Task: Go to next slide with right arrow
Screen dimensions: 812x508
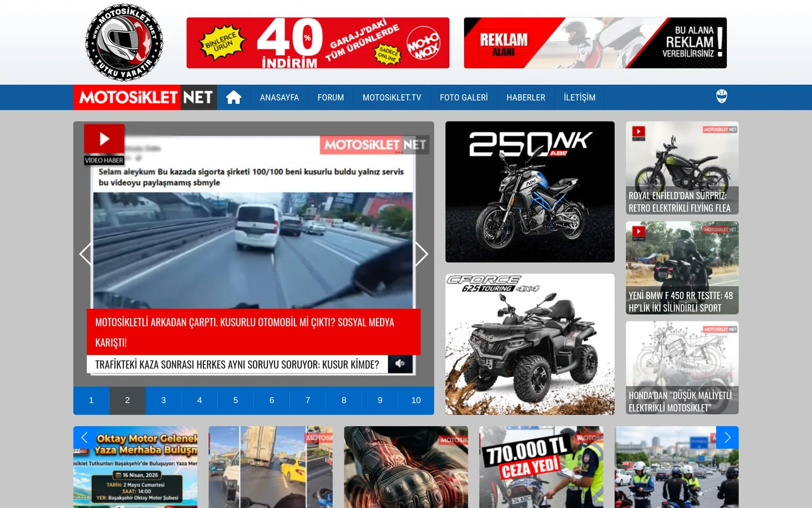Action: click(x=421, y=254)
